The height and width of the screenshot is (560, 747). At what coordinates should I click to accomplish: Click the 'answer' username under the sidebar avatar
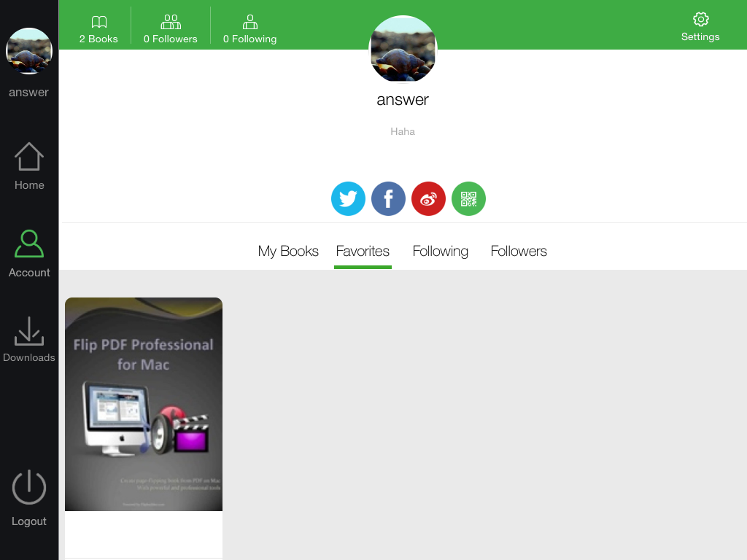28,93
